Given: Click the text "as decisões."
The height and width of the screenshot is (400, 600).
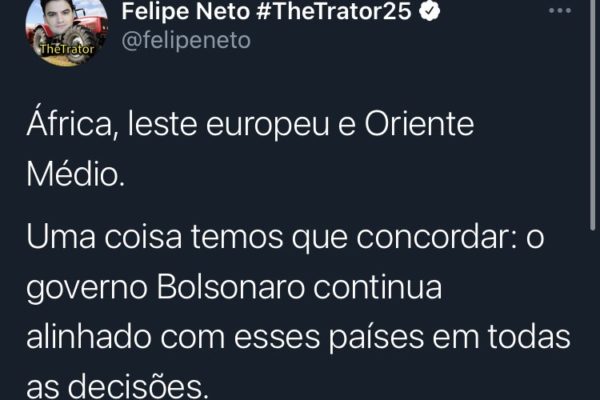Looking at the screenshot, I should (117, 387).
